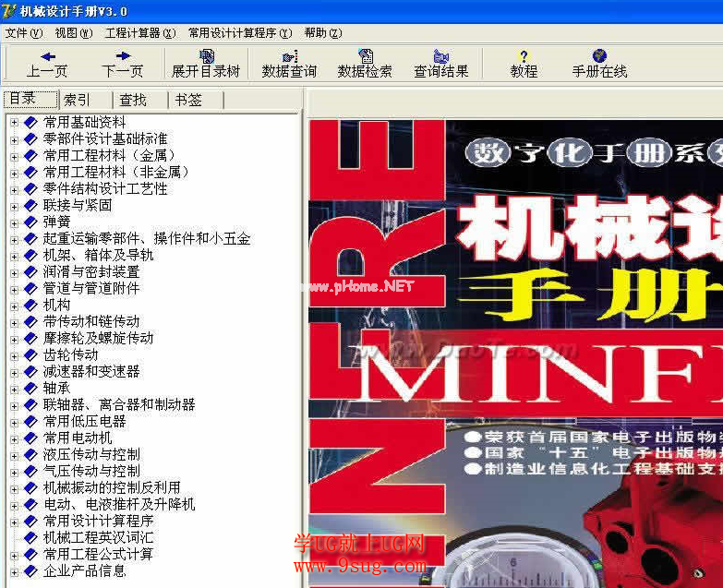This screenshot has height=588, width=723.
Task: Go to next page with 下一页 arrow
Action: (123, 64)
